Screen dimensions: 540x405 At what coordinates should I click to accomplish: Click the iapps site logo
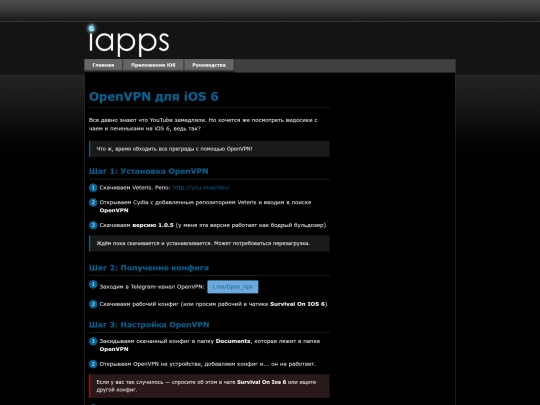pyautogui.click(x=129, y=41)
